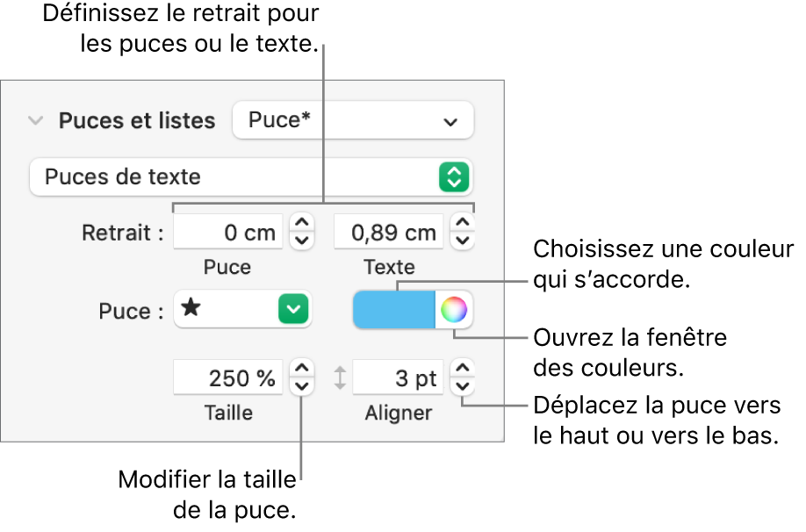Open the color wheel picker
Viewport: 806px width, 532px height.
454,310
